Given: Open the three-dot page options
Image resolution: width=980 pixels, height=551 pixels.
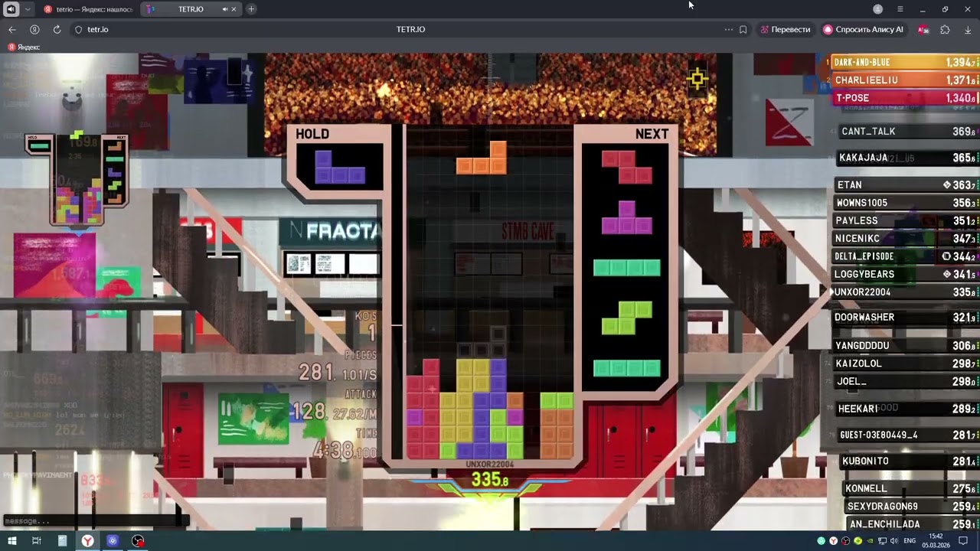Looking at the screenshot, I should pyautogui.click(x=729, y=29).
